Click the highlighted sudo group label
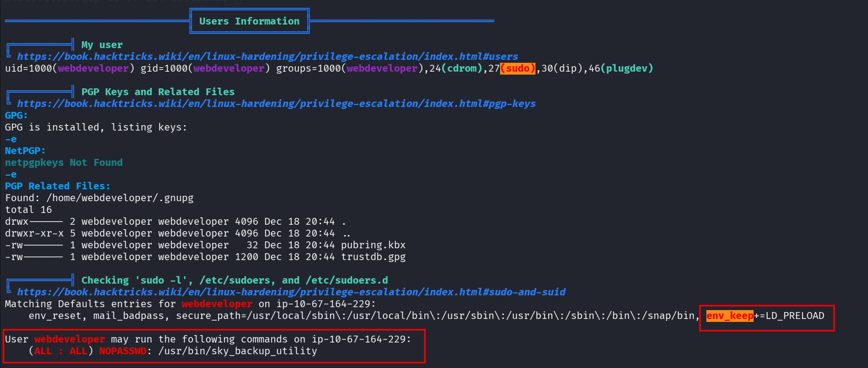Screen dimensions: 868x368 pos(518,68)
